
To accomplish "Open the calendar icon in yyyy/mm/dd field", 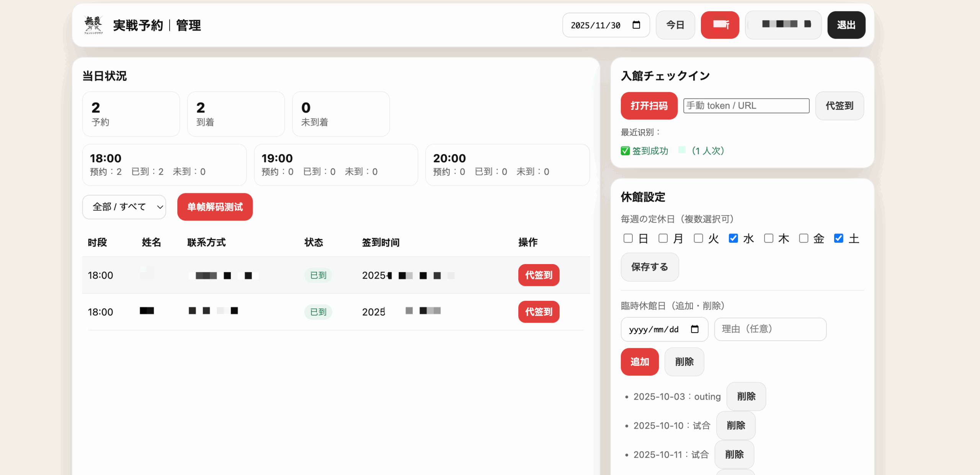I will coord(694,329).
